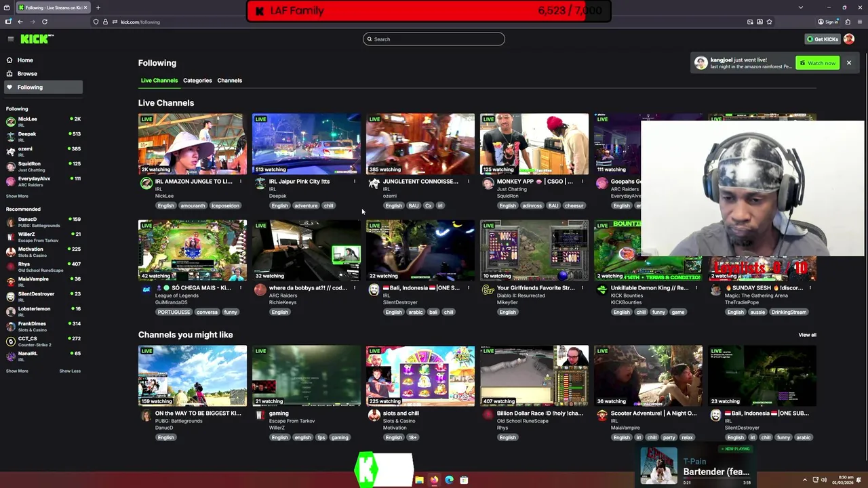
Task: Open DanucD recommended channel
Action: [43, 222]
